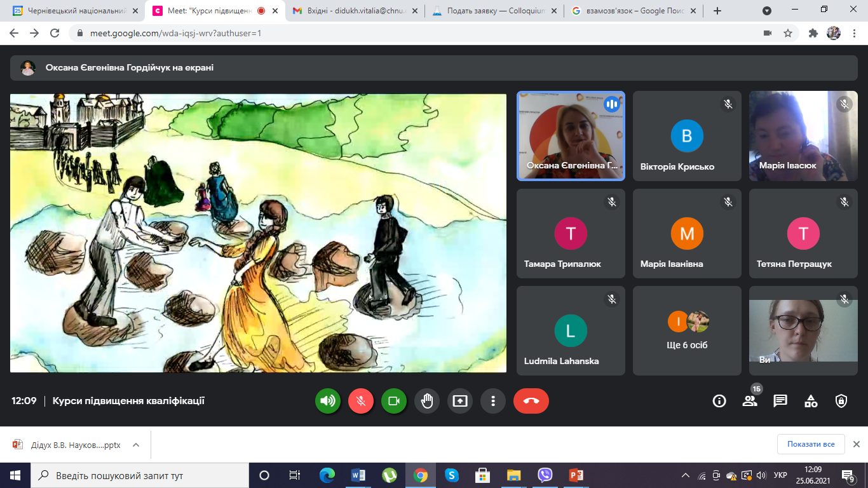
Task: Open Cortana circle on the taskbar
Action: (264, 475)
